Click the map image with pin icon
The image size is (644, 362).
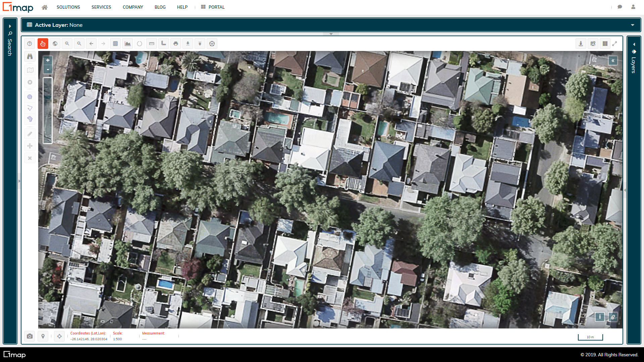point(593,44)
